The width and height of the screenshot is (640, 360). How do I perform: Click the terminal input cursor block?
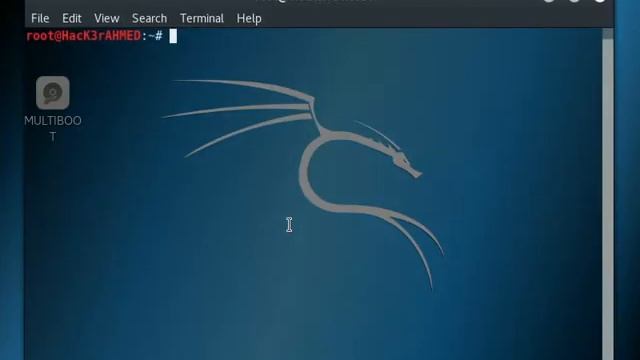[x=173, y=36]
